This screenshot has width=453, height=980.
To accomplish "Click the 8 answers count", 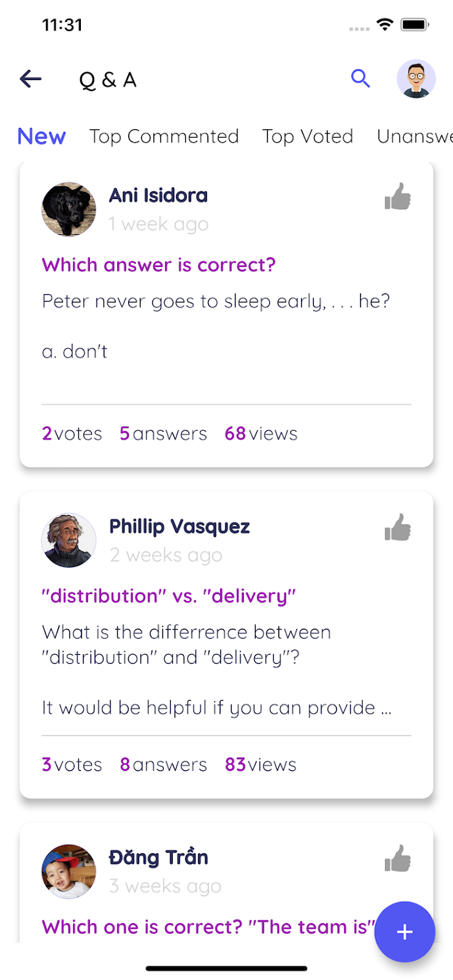I will click(x=163, y=764).
